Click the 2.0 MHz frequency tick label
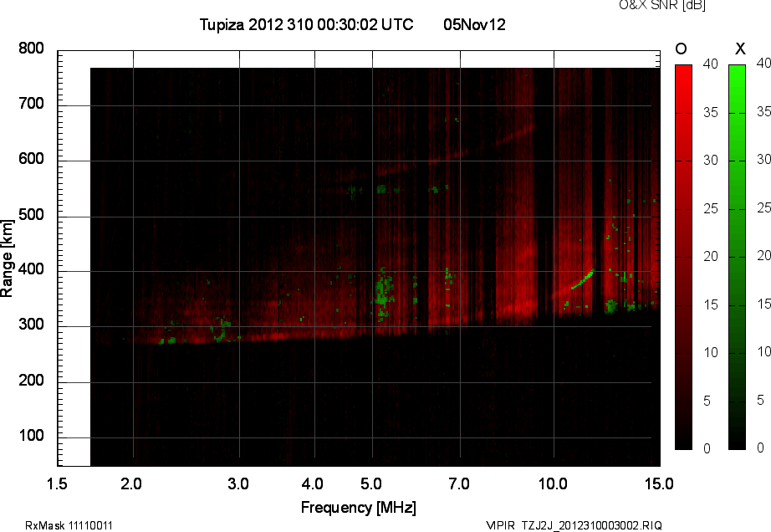 click(131, 483)
